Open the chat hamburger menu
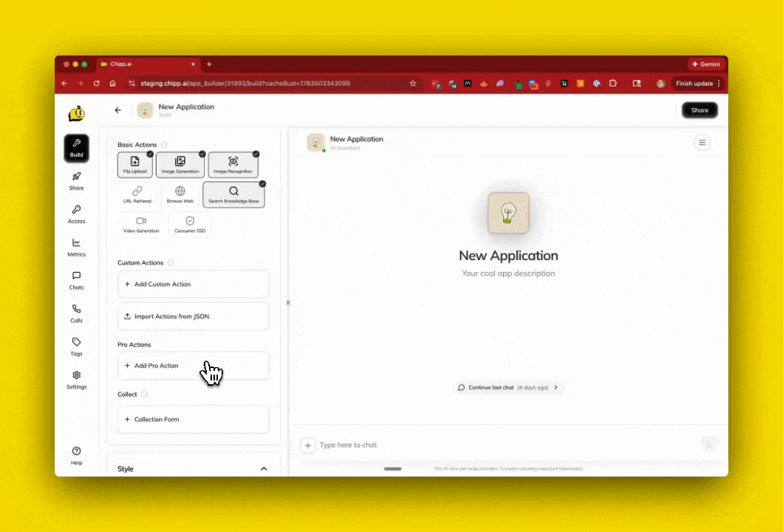783x532 pixels. point(702,143)
